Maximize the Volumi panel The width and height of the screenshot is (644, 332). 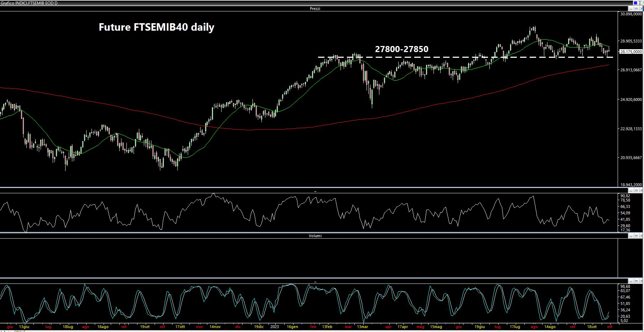pos(636,236)
